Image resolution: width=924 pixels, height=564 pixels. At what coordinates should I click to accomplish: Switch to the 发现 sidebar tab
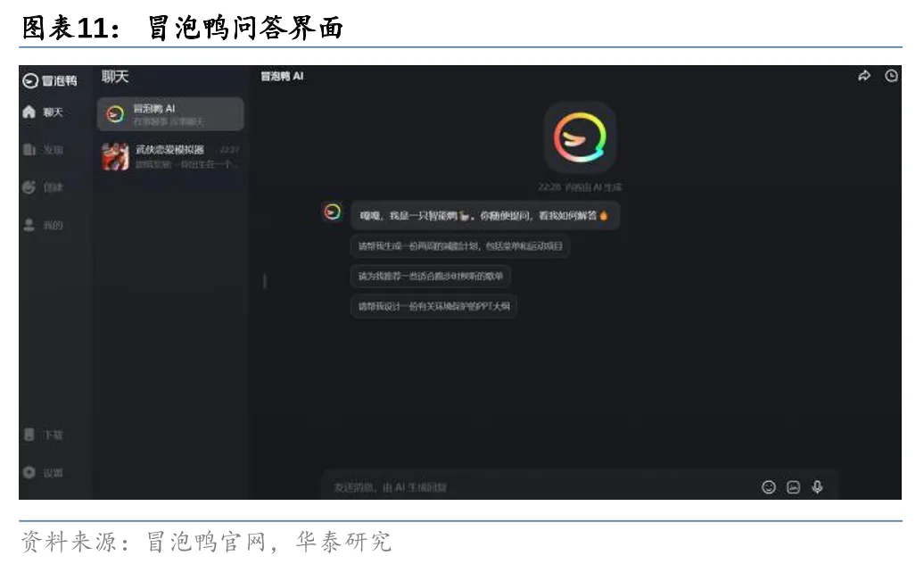point(43,150)
